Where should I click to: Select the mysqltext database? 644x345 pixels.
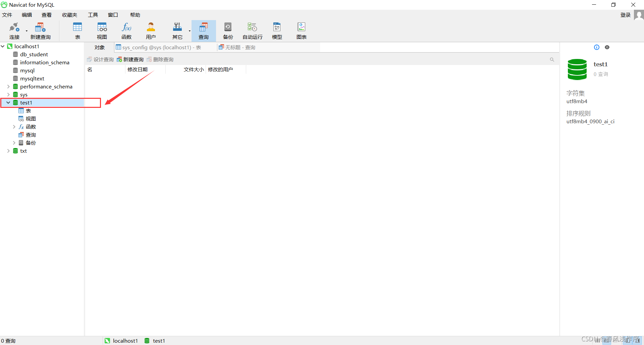(x=32, y=78)
